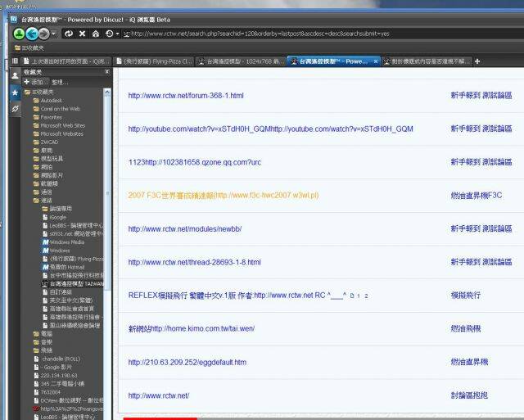Open the home.kimo.com.tw thread link
Screen dimensions: 524x420
pyautogui.click(x=192, y=329)
